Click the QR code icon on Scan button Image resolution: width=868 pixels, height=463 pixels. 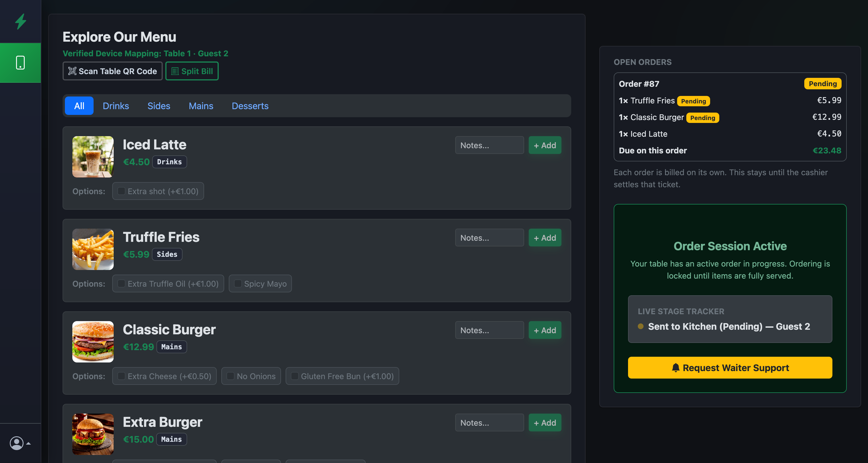tap(72, 71)
